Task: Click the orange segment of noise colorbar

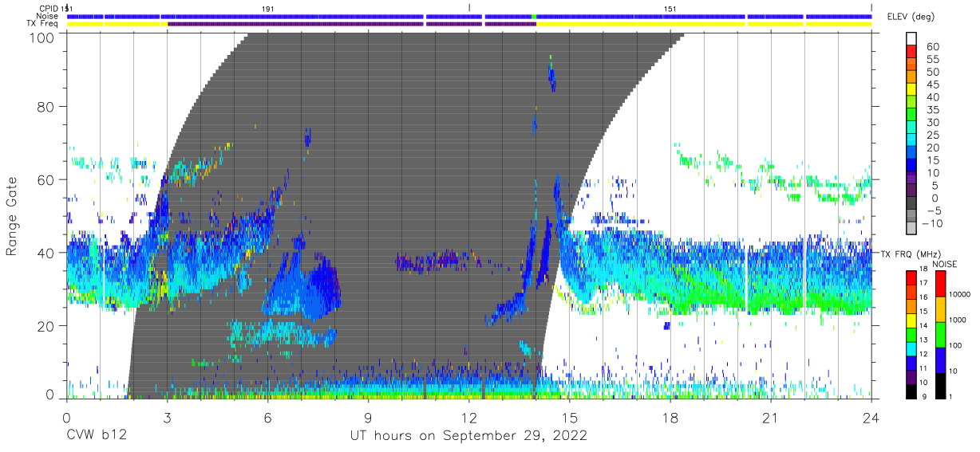Action: 939,308
